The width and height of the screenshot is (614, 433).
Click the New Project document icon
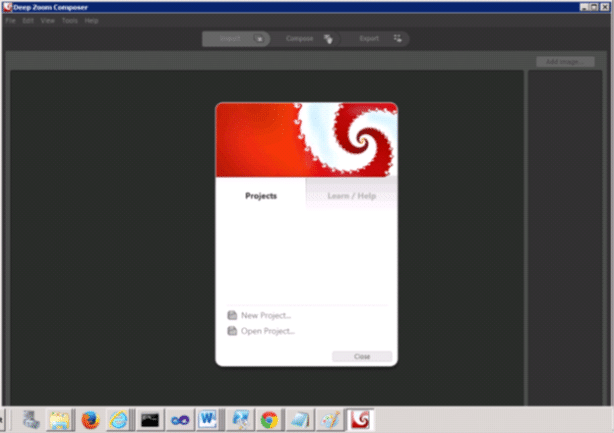click(x=232, y=315)
